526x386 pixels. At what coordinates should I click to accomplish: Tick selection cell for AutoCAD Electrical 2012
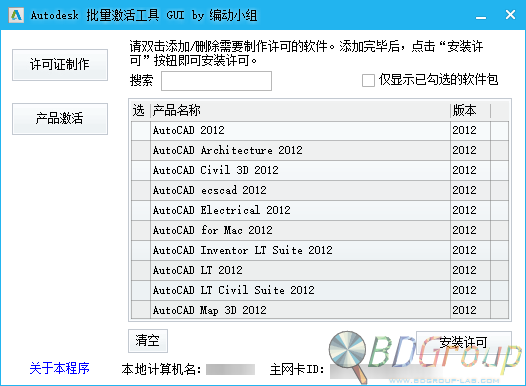pyautogui.click(x=141, y=210)
